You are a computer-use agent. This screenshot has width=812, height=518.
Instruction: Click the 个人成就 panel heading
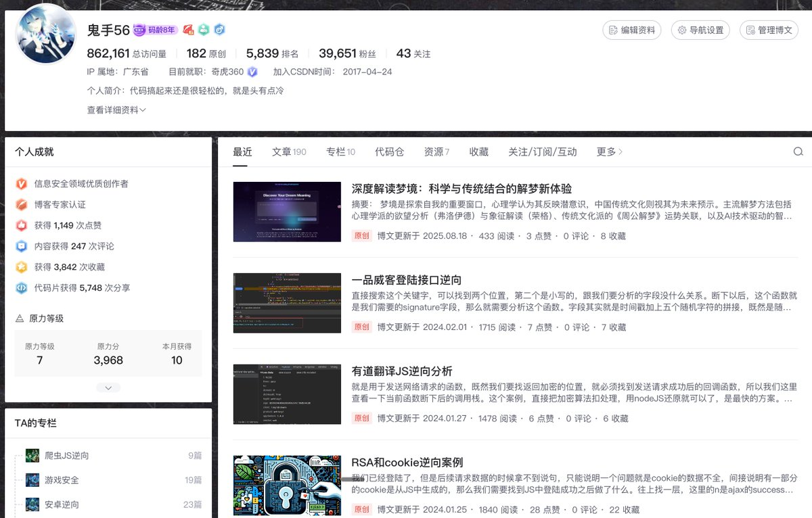(x=35, y=152)
